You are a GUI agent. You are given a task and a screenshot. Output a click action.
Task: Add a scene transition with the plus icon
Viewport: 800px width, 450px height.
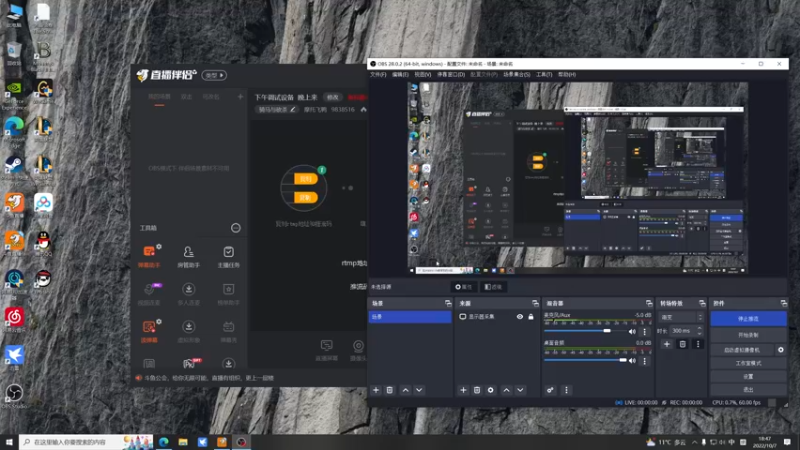click(667, 344)
